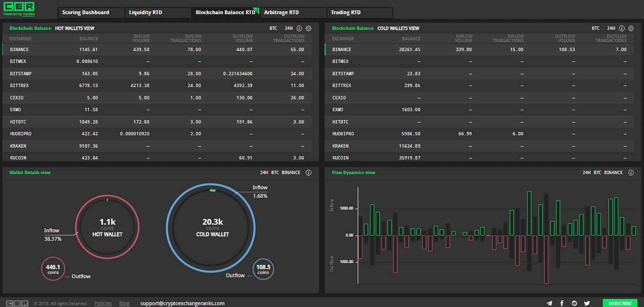Open the Twitter icon in footer
The width and height of the screenshot is (644, 307).
pos(587,303)
